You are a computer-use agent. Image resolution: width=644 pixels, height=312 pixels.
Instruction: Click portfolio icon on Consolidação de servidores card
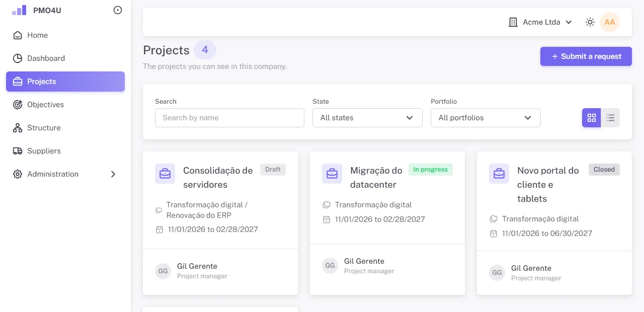coord(159,210)
